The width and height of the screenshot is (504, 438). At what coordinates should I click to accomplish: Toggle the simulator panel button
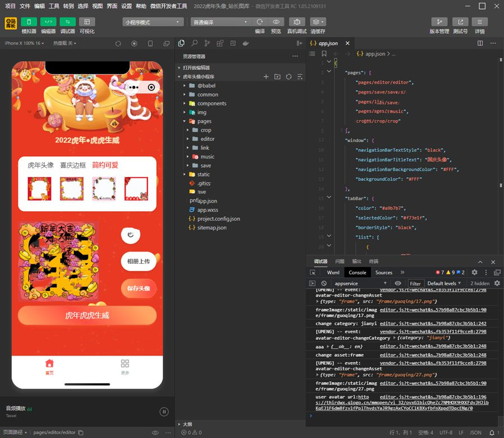click(29, 21)
